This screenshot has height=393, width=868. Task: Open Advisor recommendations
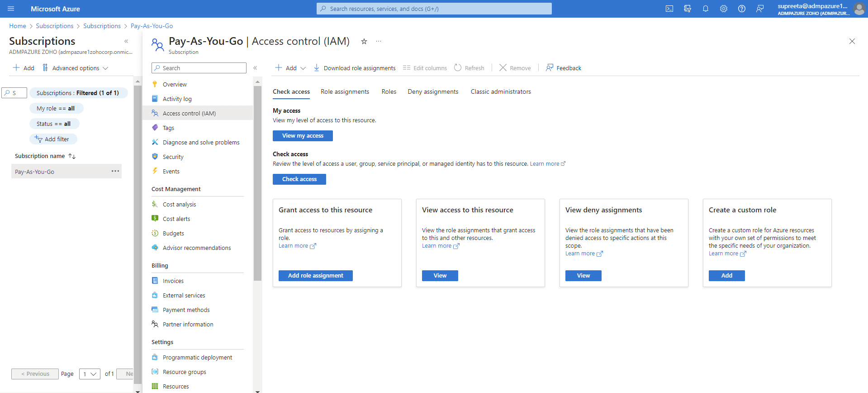(x=198, y=248)
